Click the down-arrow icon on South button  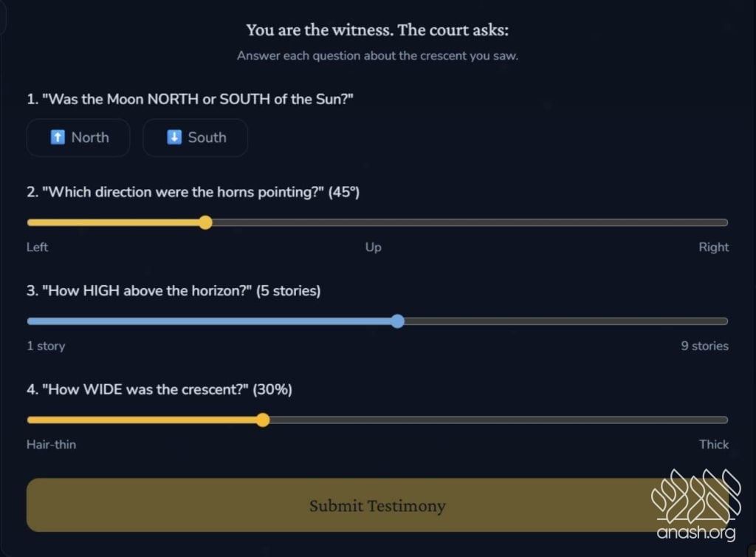pyautogui.click(x=174, y=137)
